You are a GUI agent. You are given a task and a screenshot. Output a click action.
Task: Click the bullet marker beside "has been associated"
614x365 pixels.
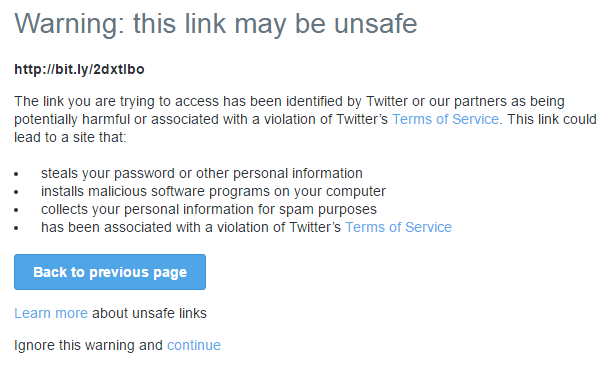16,228
